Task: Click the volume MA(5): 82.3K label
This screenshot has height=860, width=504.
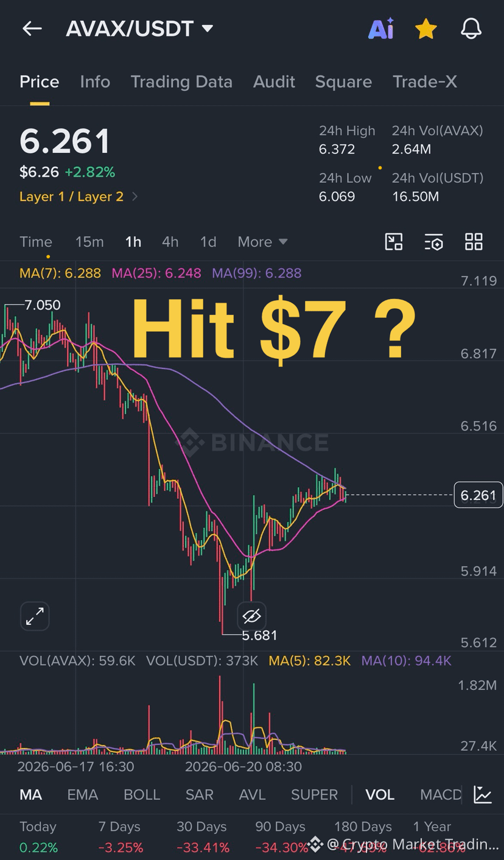Action: click(x=310, y=661)
